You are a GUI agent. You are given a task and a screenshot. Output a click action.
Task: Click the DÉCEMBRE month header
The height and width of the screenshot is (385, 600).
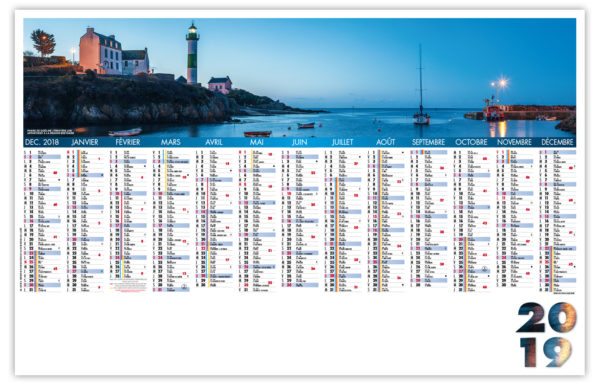point(557,142)
